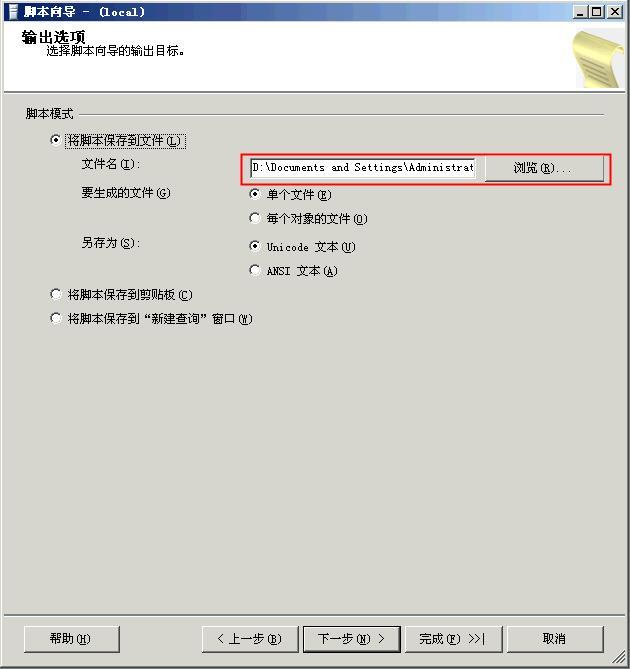
Task: Open file browser with 浏览 button
Action: tap(544, 169)
